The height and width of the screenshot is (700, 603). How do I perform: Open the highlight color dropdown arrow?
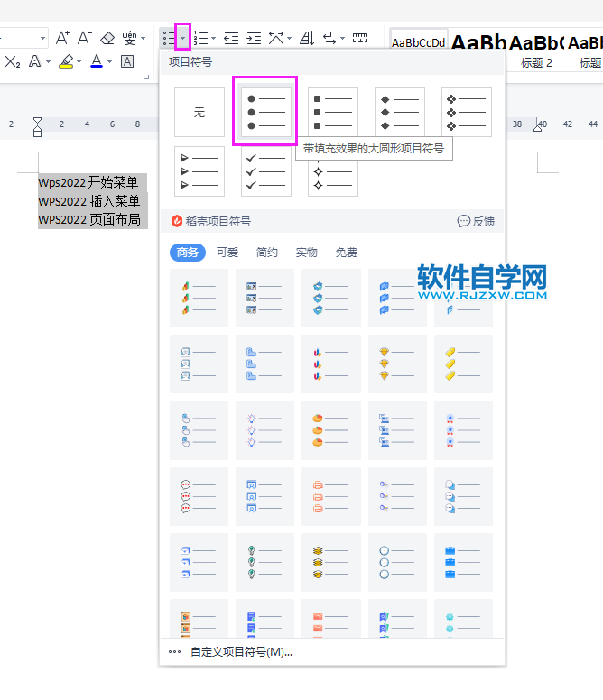[79, 61]
